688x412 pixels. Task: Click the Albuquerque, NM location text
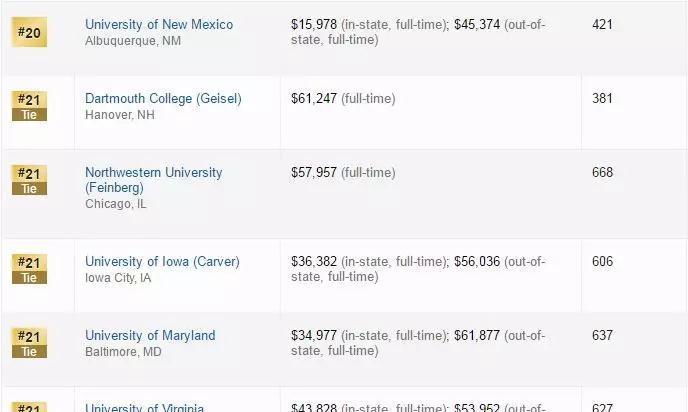(x=133, y=41)
